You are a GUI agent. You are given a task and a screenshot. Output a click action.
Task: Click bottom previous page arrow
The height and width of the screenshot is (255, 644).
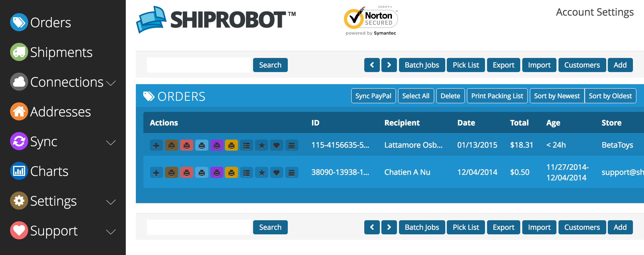click(372, 227)
